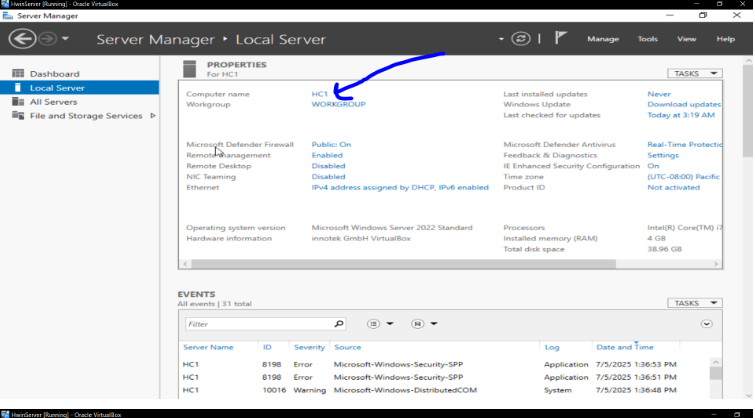This screenshot has width=755, height=418.
Task: Select the event logged at 1:36:51 PM
Action: point(444,377)
